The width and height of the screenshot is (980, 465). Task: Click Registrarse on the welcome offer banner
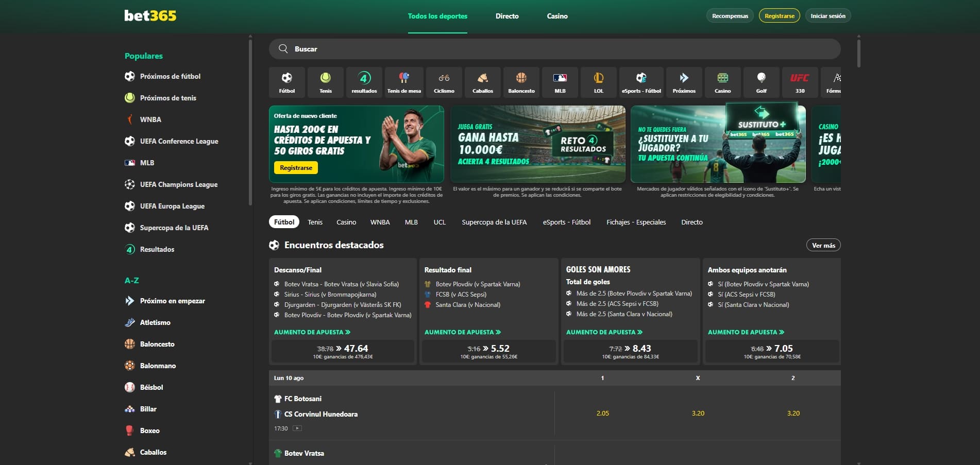(x=296, y=168)
